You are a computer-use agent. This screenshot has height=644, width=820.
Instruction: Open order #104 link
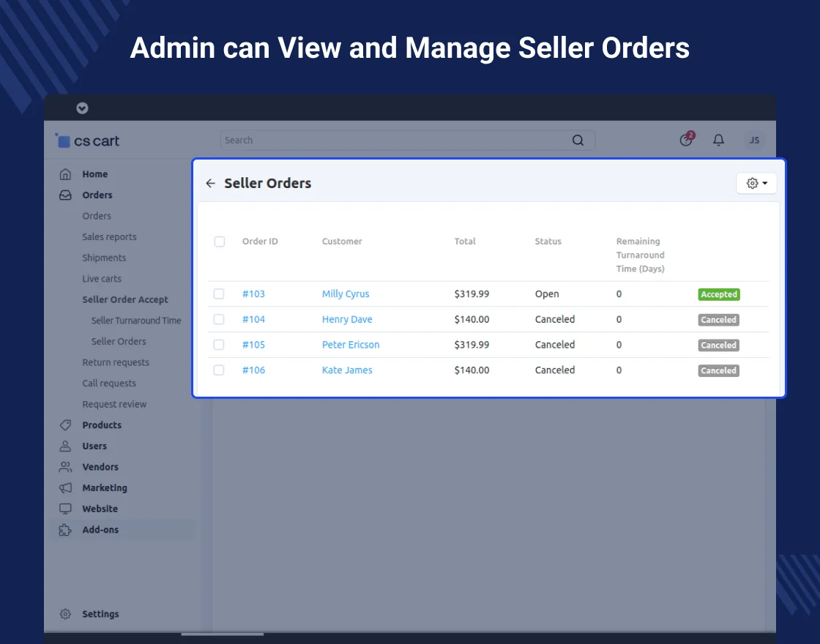click(x=253, y=320)
